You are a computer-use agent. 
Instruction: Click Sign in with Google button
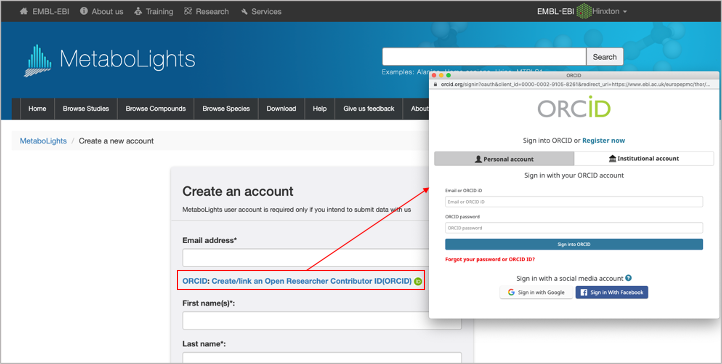pyautogui.click(x=536, y=292)
